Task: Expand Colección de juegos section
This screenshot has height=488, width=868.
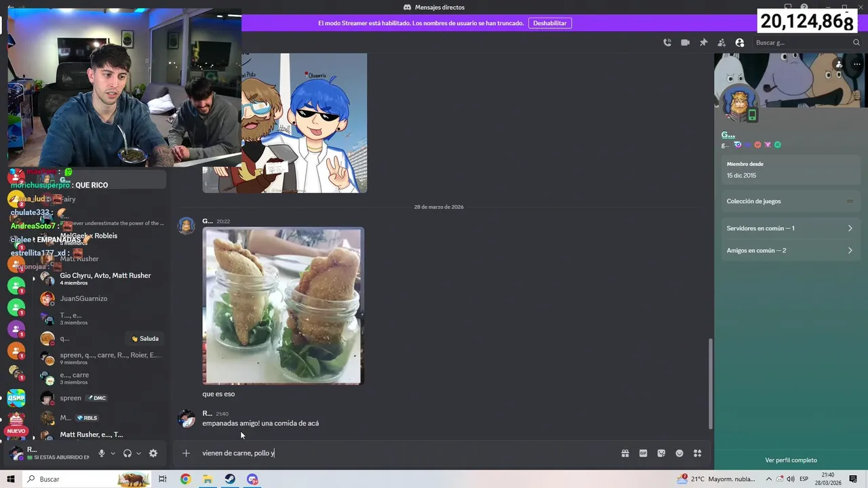Action: coord(790,201)
